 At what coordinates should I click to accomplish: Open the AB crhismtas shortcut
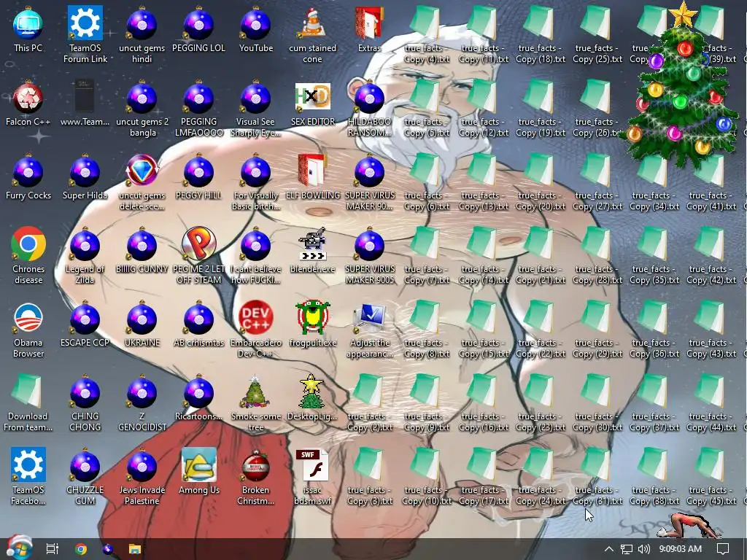click(198, 324)
